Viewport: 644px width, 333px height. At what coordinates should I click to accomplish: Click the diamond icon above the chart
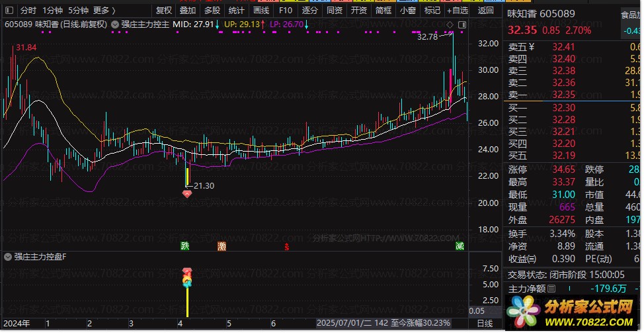pos(450,24)
